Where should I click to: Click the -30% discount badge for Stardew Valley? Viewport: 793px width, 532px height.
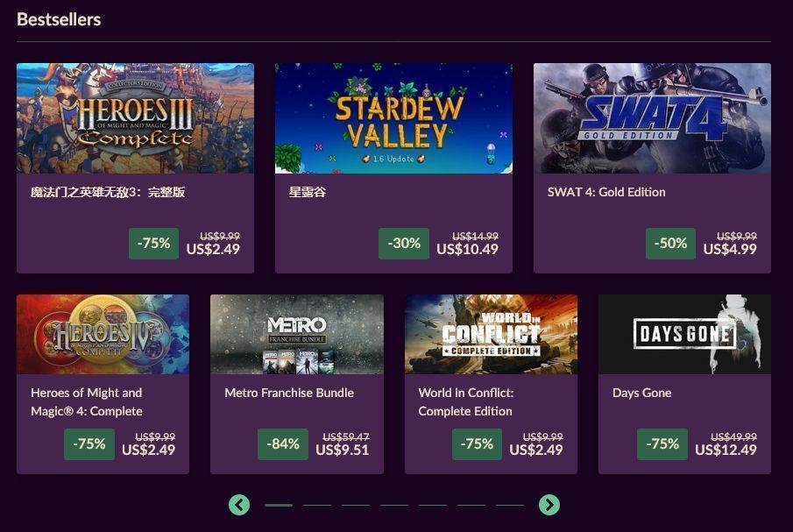404,244
